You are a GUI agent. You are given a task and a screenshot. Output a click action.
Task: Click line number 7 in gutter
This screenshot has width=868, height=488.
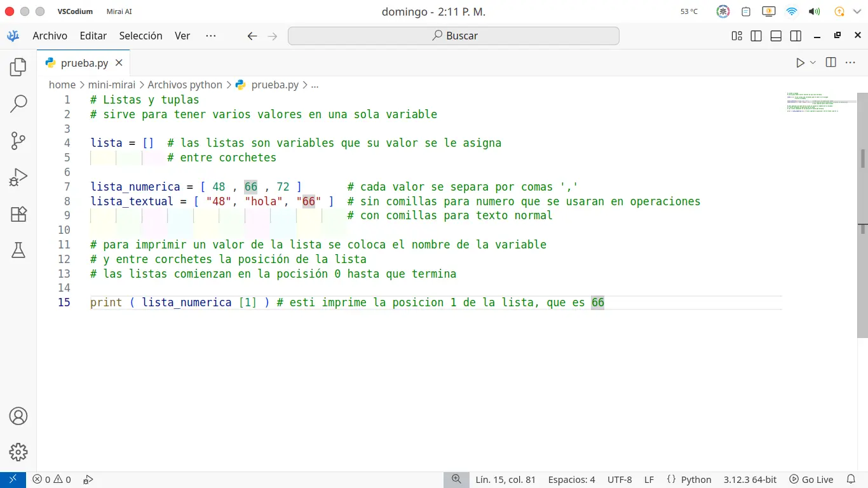[67, 187]
